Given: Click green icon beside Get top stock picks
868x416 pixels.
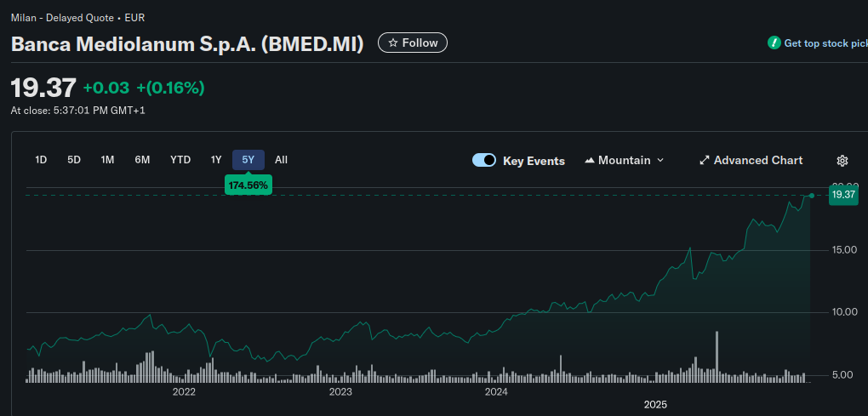Looking at the screenshot, I should [774, 43].
